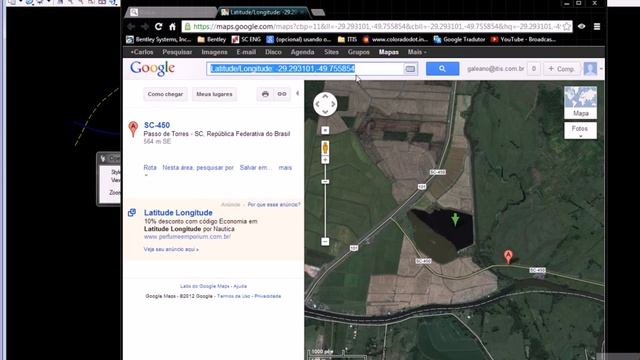Click the notifications counter 0 button
The height and width of the screenshot is (360, 640).
pyautogui.click(x=533, y=69)
